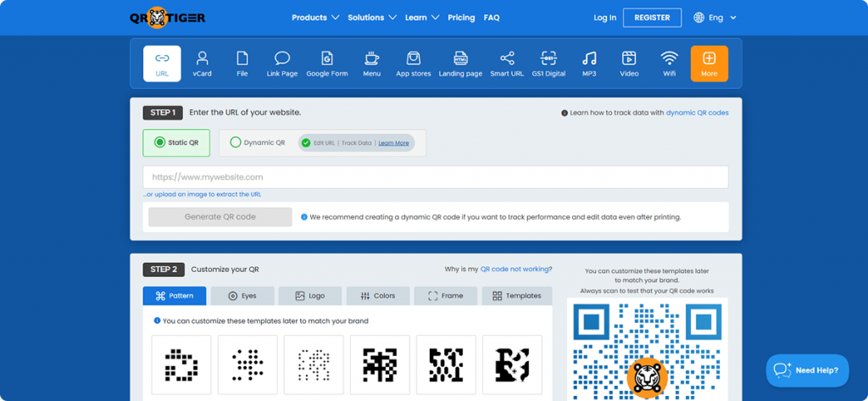Viewport: 868px width, 401px height.
Task: Pick the Menu QR type icon
Action: 371,64
